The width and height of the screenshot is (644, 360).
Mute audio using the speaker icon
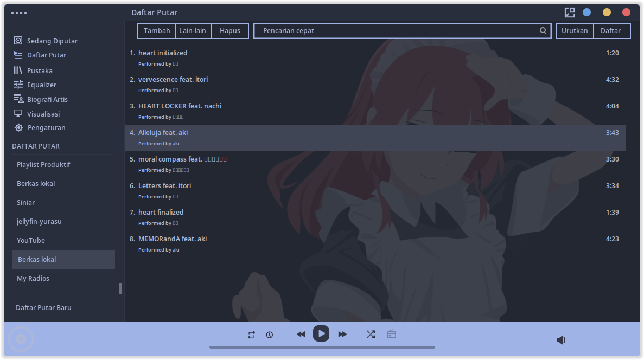point(560,340)
